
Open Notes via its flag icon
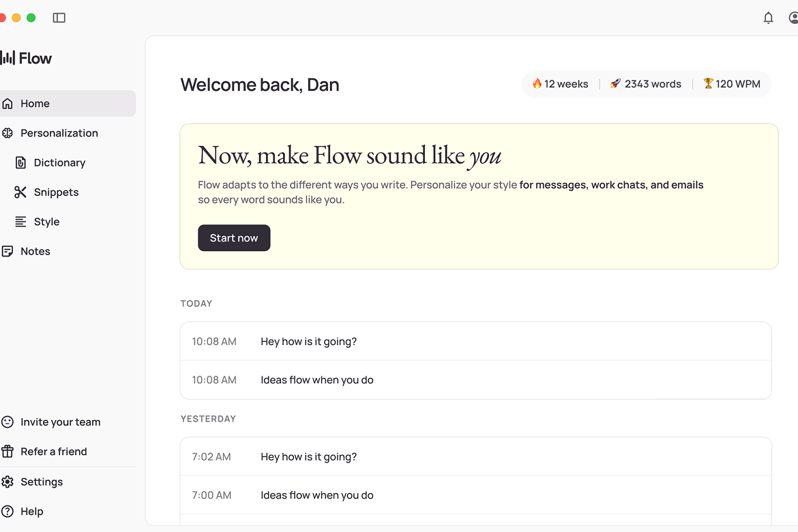(x=9, y=251)
